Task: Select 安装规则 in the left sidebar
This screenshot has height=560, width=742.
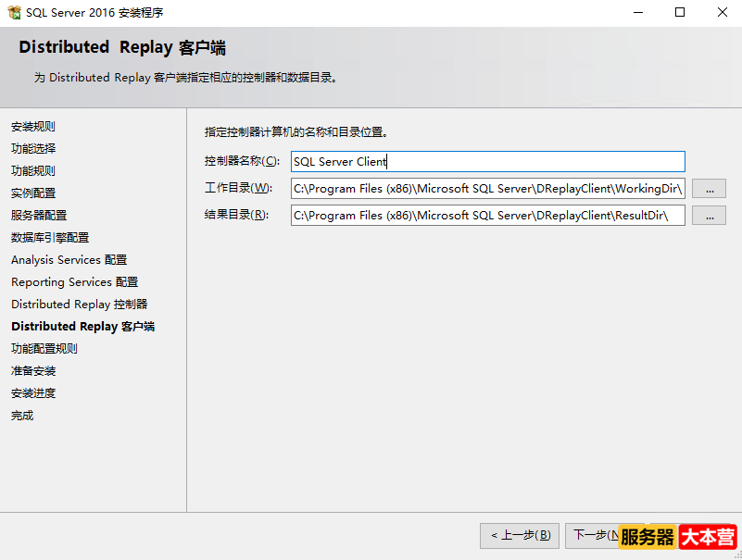Action: (32, 126)
